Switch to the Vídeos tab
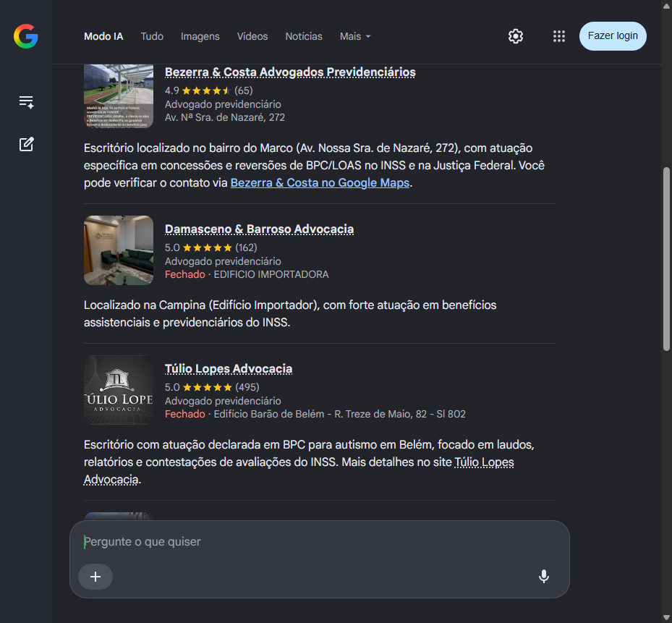The image size is (672, 623). [252, 36]
